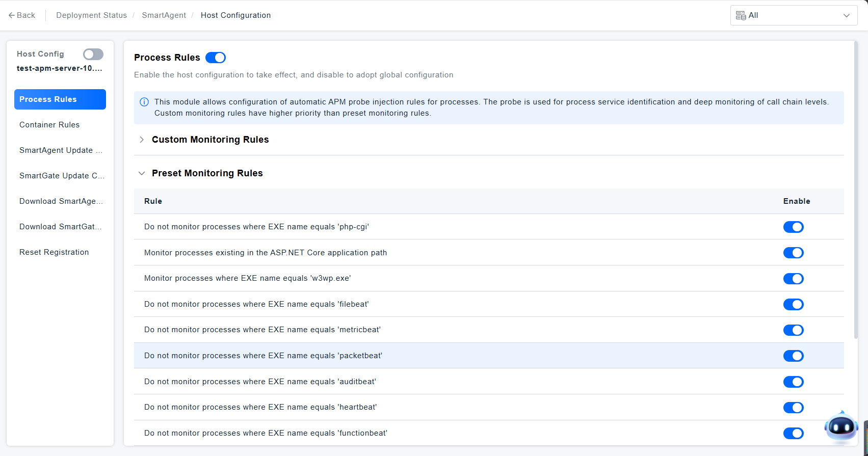
Task: Turn off the 'php-cgi' rule toggle
Action: tap(793, 227)
